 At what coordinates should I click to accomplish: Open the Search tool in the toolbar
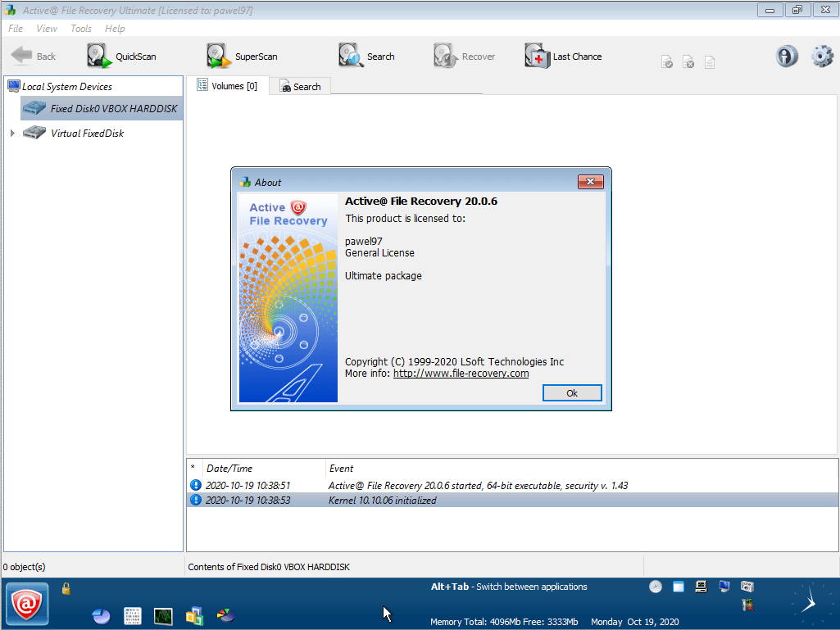pyautogui.click(x=366, y=57)
